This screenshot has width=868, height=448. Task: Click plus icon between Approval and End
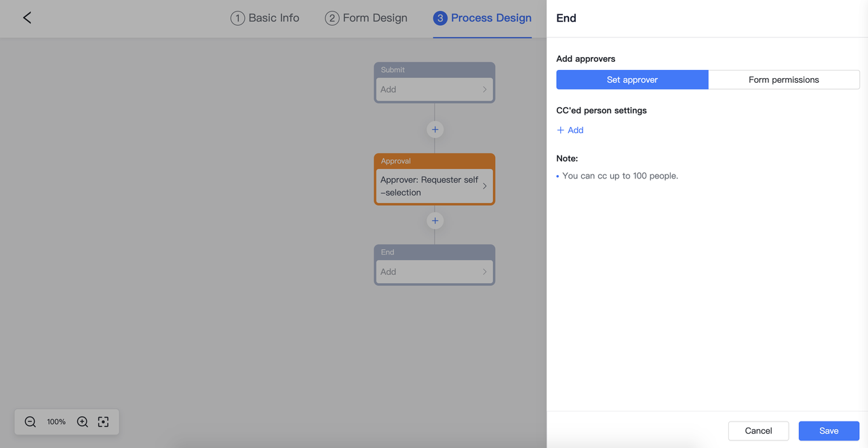(x=435, y=221)
